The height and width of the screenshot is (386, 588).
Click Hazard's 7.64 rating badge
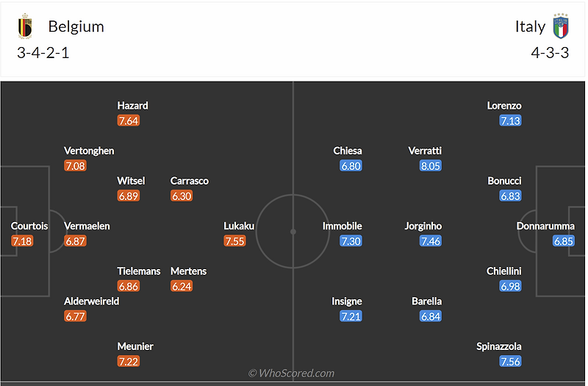129,121
